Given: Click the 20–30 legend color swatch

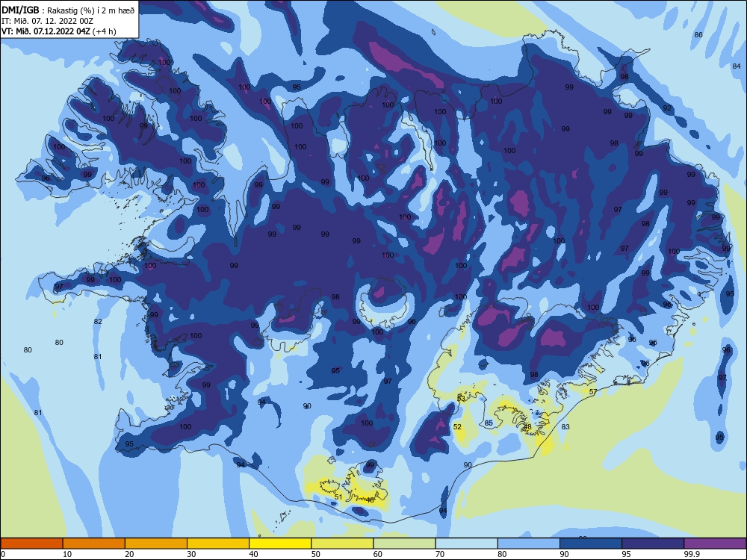Looking at the screenshot, I should point(156,544).
